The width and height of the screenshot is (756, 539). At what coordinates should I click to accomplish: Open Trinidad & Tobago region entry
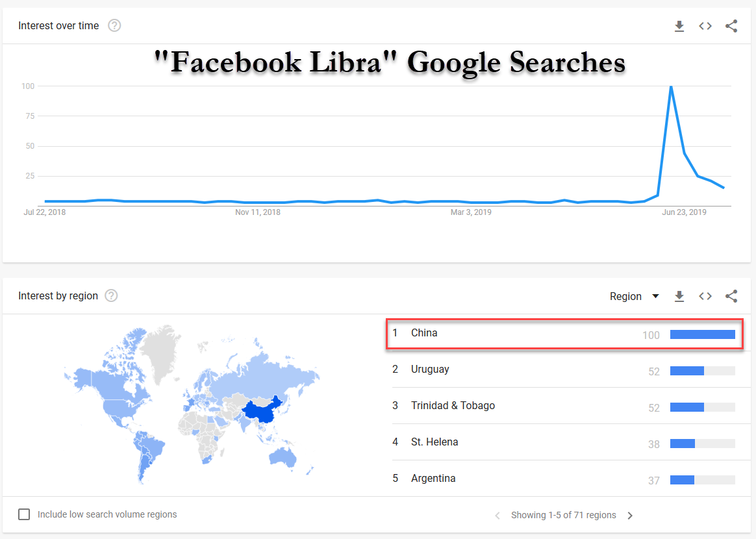(x=564, y=406)
